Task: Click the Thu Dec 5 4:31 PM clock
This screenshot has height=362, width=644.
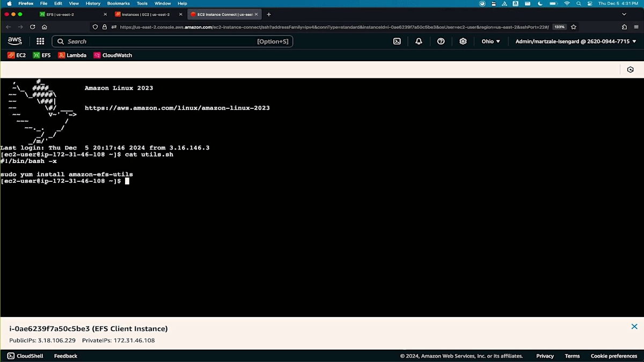Action: point(618,3)
